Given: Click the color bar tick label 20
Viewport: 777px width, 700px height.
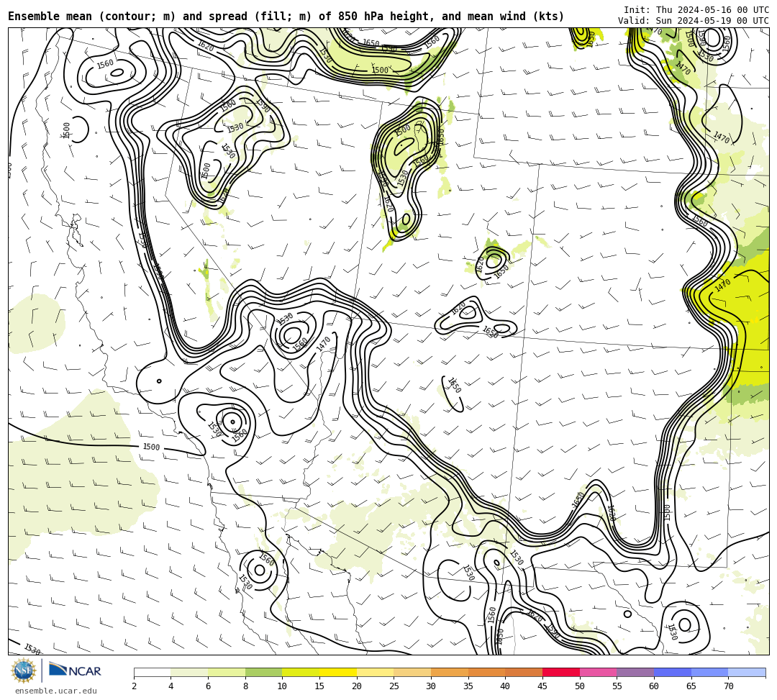Looking at the screenshot, I should coord(357,686).
